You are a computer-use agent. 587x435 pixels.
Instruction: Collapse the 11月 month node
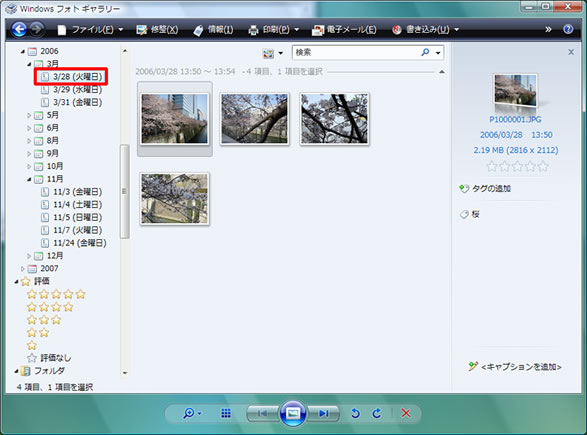(29, 179)
